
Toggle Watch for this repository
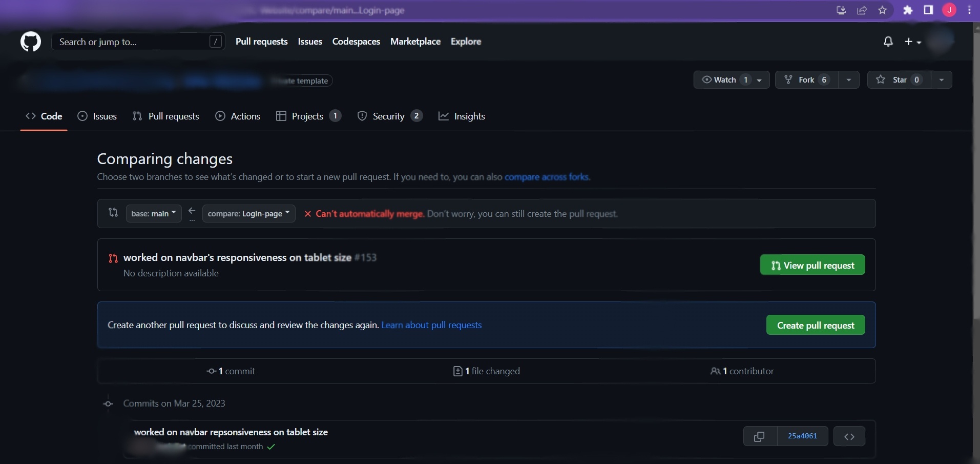point(722,79)
